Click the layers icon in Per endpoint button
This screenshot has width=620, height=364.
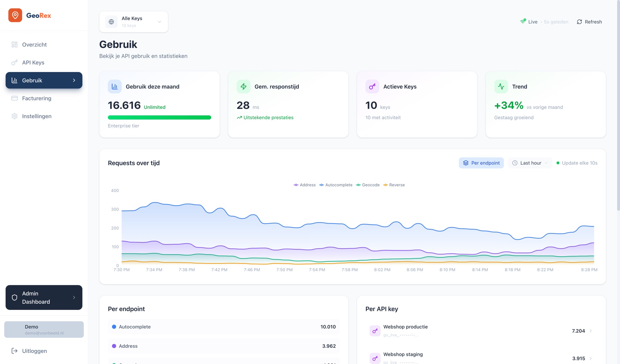coord(466,163)
